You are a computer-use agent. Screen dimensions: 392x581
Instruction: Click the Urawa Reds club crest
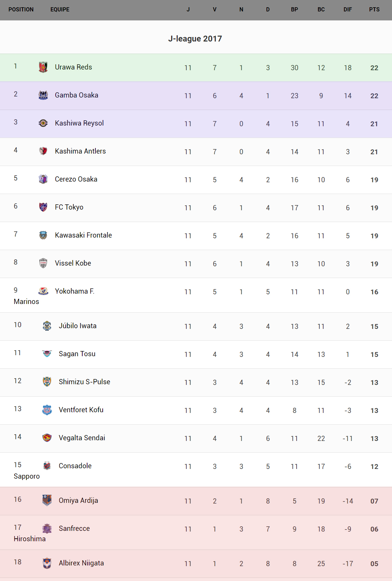(x=43, y=67)
